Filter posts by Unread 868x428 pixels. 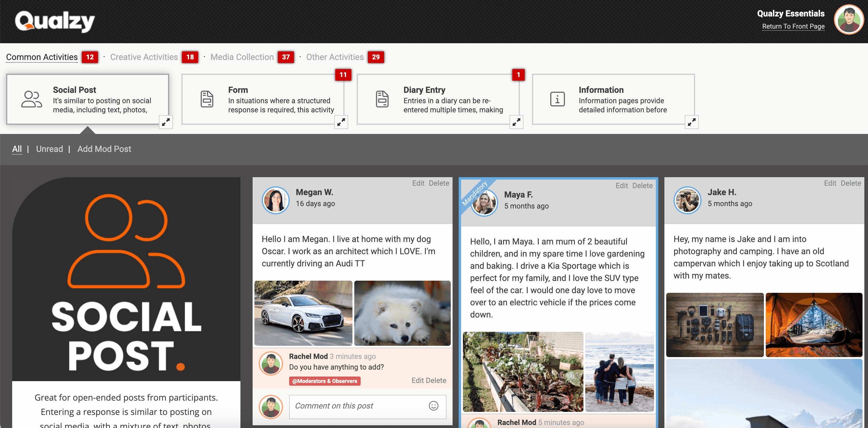(50, 149)
